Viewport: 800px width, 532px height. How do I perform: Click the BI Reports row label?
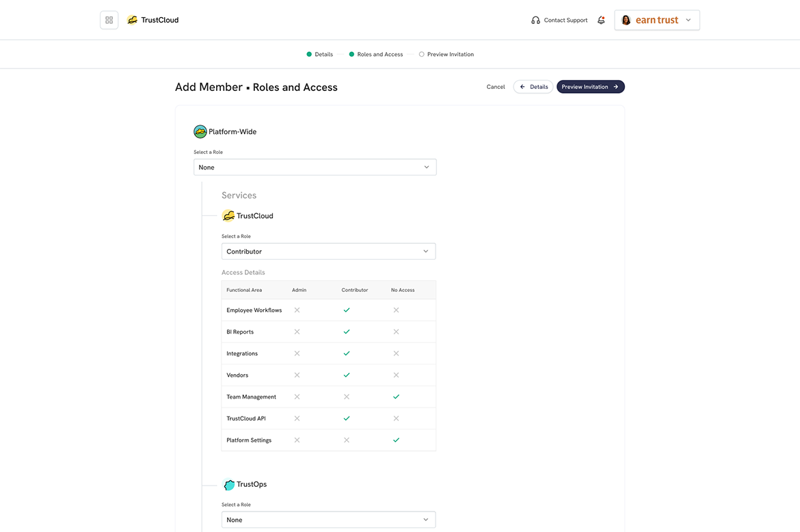tap(240, 332)
